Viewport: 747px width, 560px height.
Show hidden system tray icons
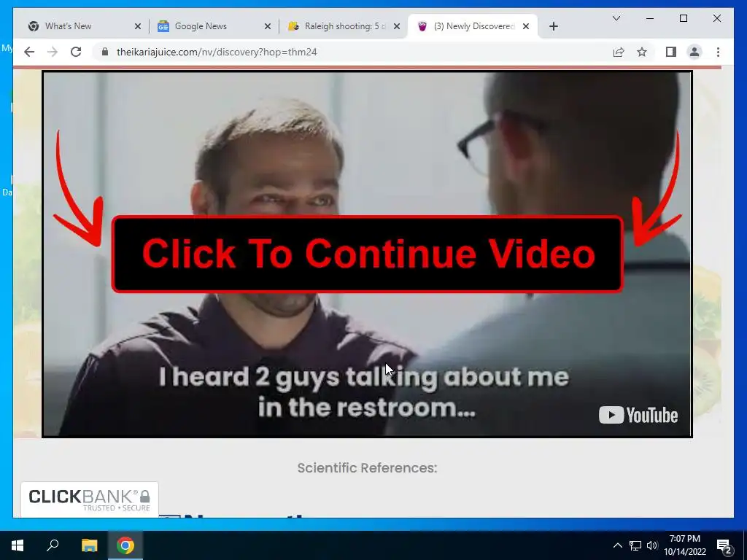click(617, 545)
